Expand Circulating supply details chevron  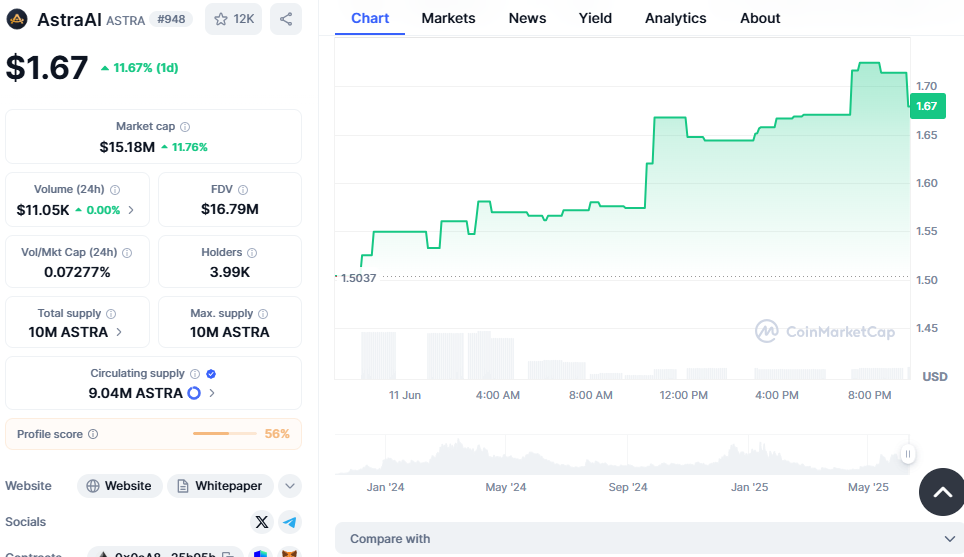click(212, 393)
